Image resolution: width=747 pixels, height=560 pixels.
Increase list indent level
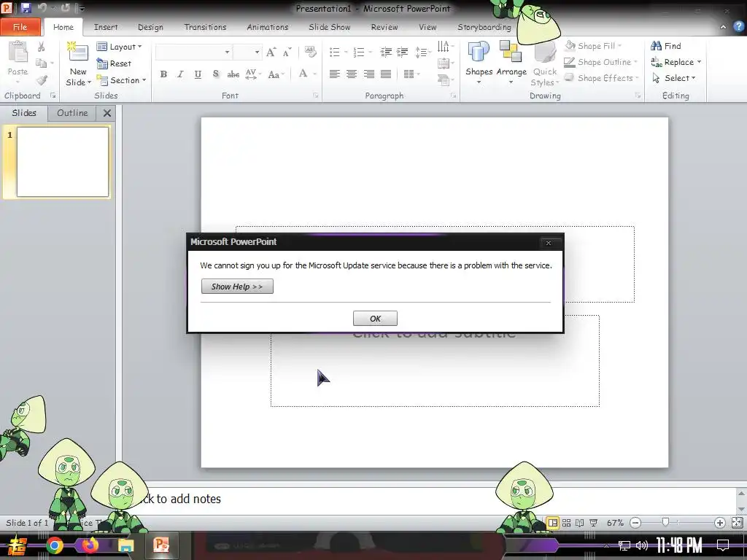click(403, 52)
